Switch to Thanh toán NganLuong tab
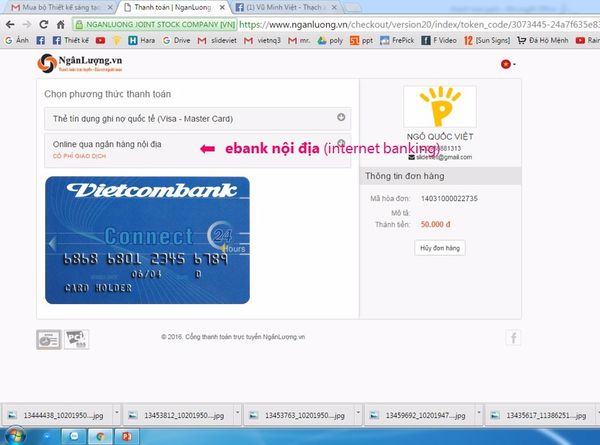This screenshot has width=600, height=445. click(x=172, y=7)
